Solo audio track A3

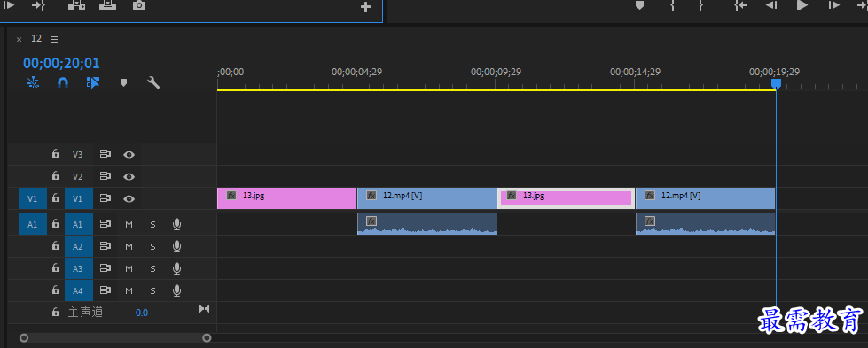point(152,268)
